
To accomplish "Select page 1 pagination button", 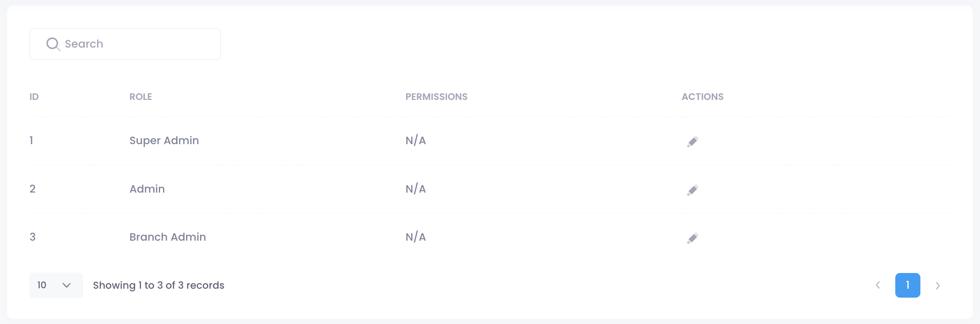I will [908, 285].
